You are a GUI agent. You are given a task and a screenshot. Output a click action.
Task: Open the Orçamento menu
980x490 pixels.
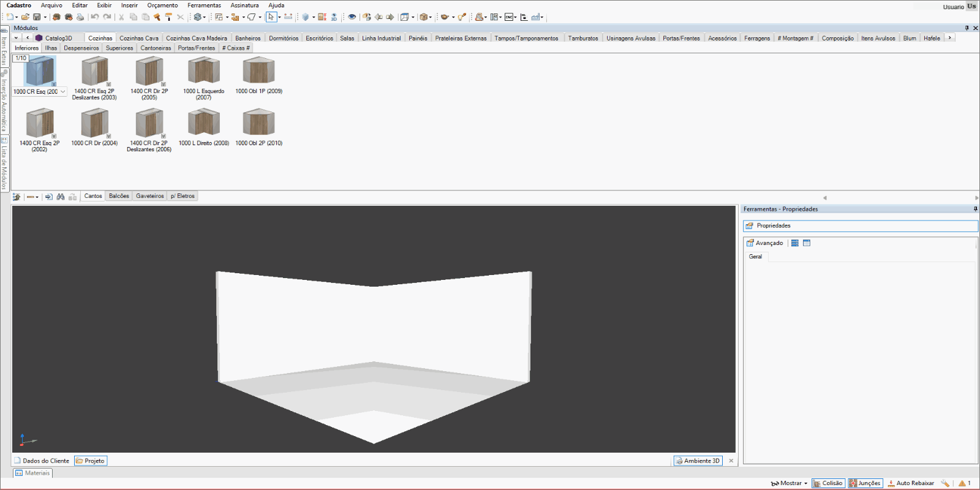click(x=162, y=5)
